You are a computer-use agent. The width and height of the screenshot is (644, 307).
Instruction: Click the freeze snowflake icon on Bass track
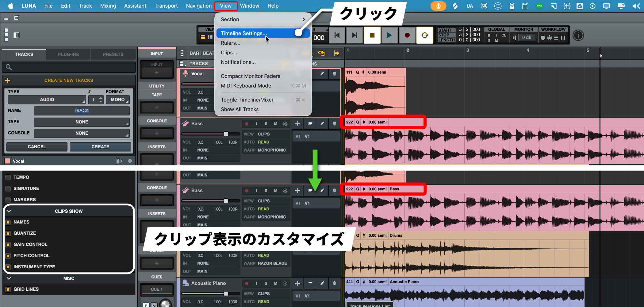click(x=285, y=124)
